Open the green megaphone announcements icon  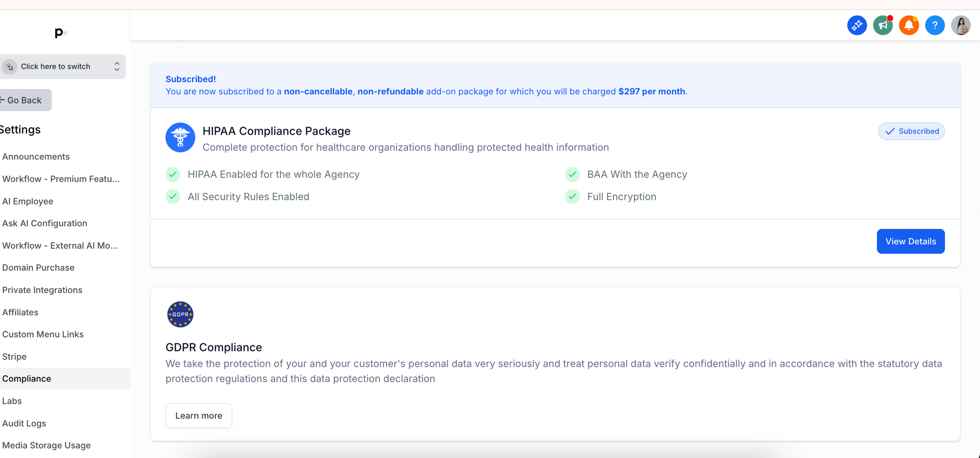883,25
